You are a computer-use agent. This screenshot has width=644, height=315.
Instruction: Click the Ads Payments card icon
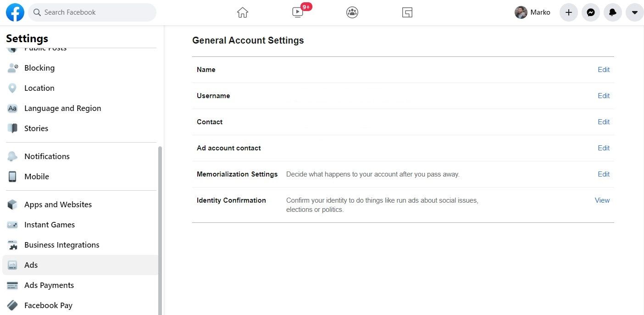[x=12, y=285]
